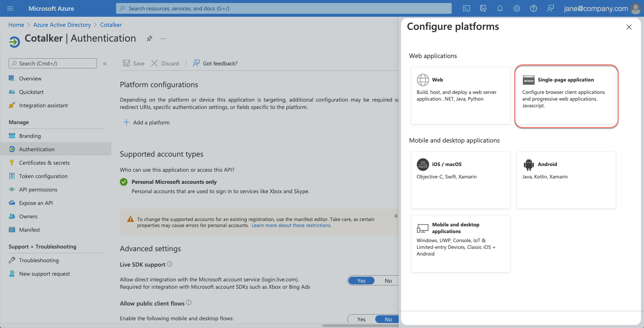Select the Android platform card

pos(566,180)
